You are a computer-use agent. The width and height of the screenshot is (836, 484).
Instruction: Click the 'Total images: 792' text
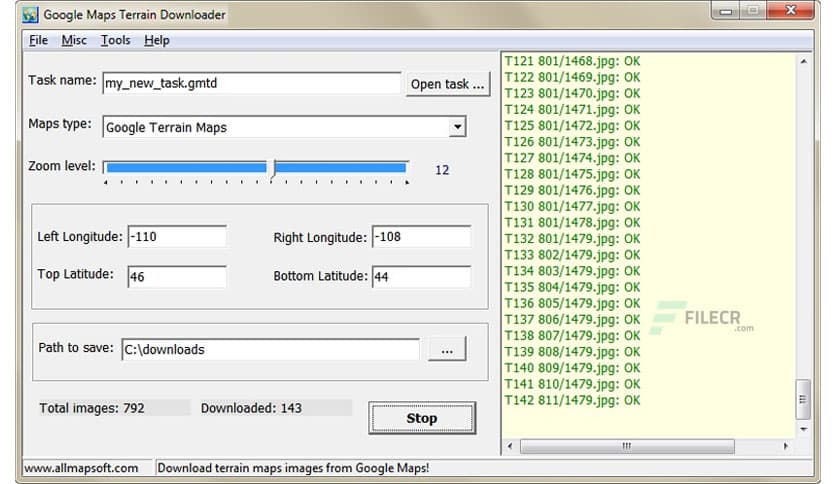[92, 408]
